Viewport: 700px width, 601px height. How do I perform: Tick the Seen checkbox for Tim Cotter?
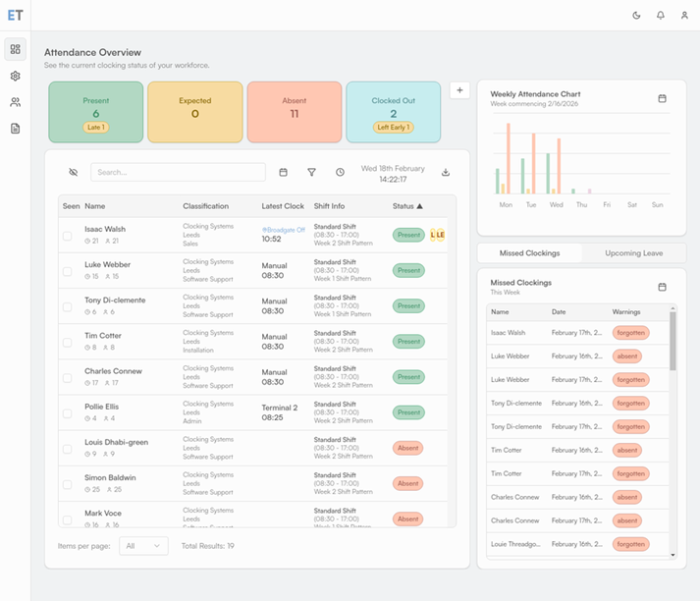coord(67,342)
